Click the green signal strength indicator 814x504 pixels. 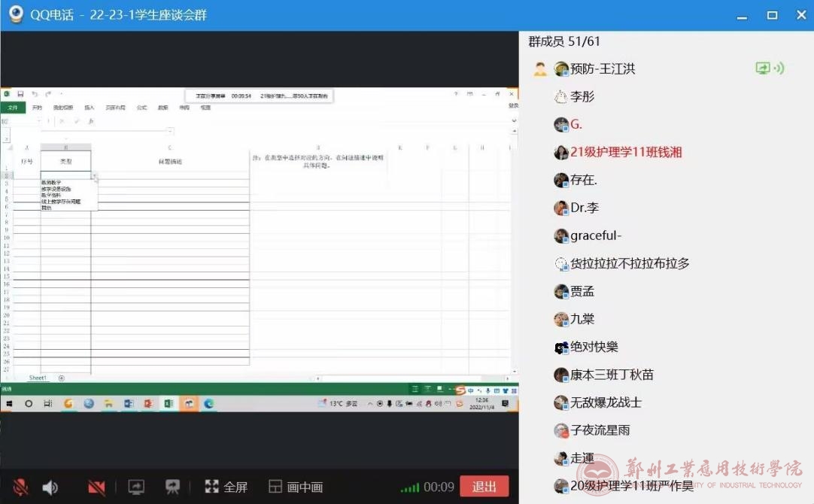click(409, 487)
